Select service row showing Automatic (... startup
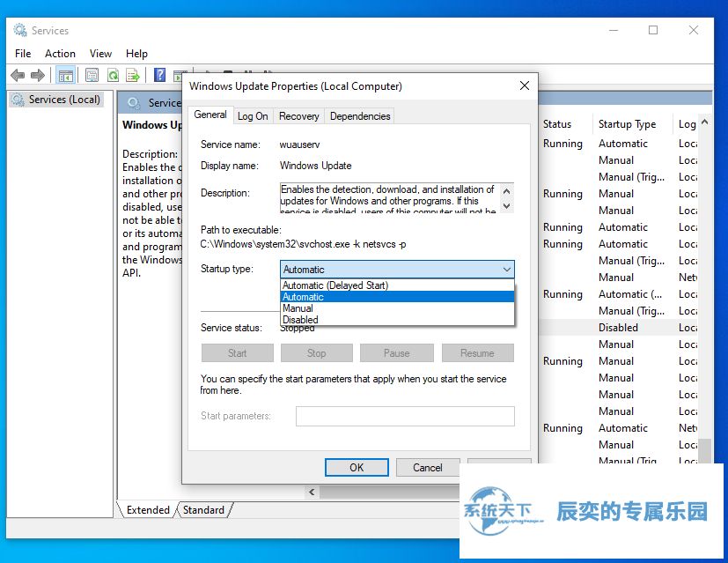 (619, 294)
